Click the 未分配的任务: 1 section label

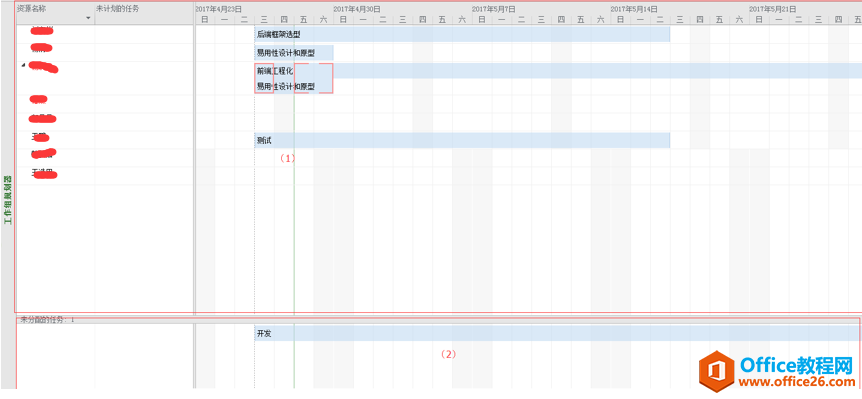click(x=47, y=319)
